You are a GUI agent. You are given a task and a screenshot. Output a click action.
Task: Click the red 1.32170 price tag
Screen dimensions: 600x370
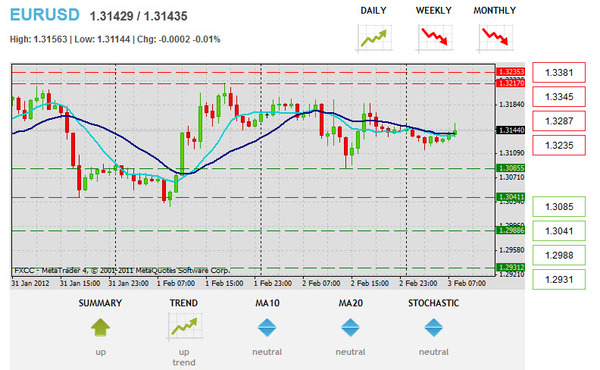pyautogui.click(x=511, y=83)
